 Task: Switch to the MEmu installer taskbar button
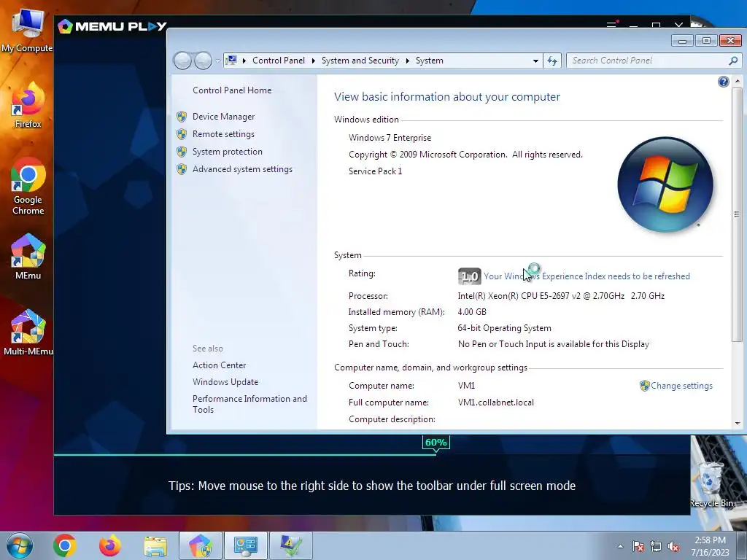tap(201, 545)
